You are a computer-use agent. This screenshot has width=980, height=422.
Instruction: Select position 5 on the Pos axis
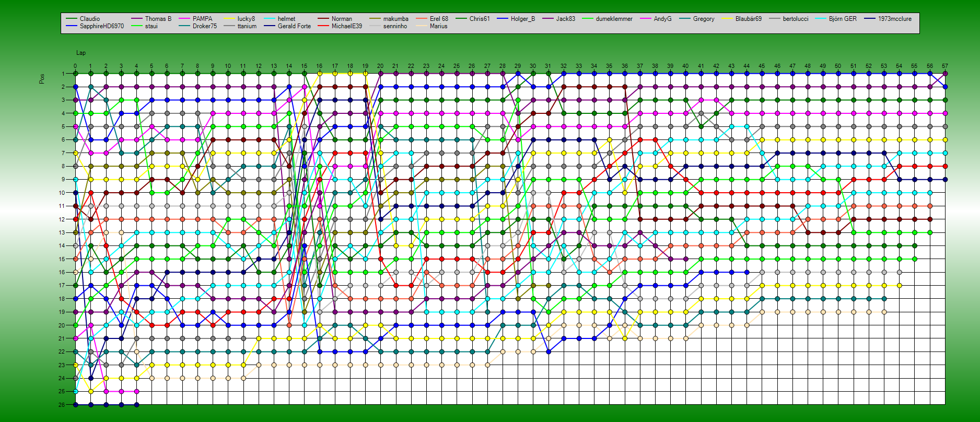(63, 126)
